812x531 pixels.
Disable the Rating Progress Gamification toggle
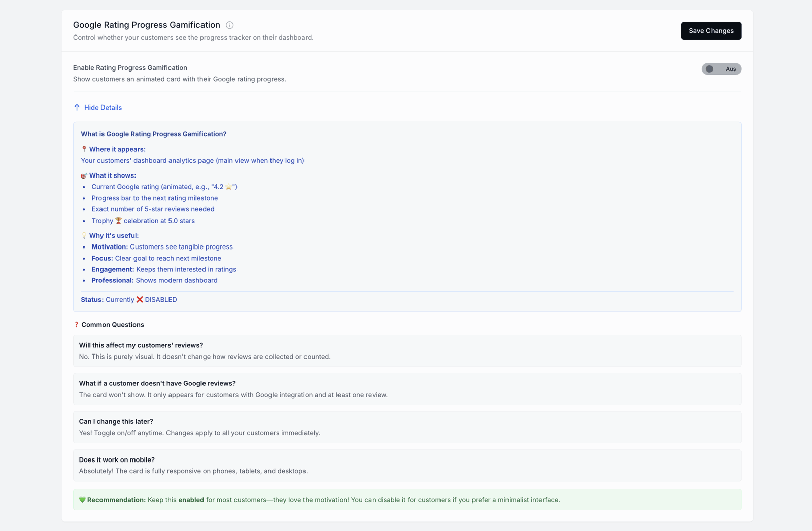point(721,68)
